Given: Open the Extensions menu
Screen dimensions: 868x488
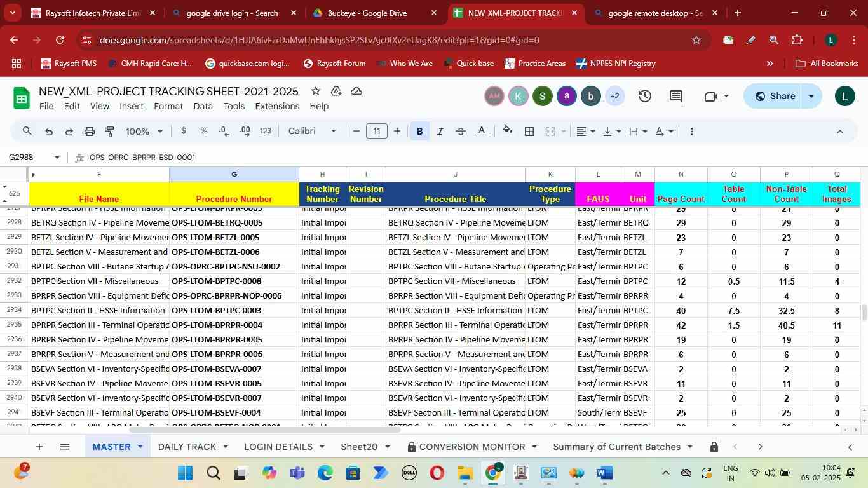Looking at the screenshot, I should [276, 106].
